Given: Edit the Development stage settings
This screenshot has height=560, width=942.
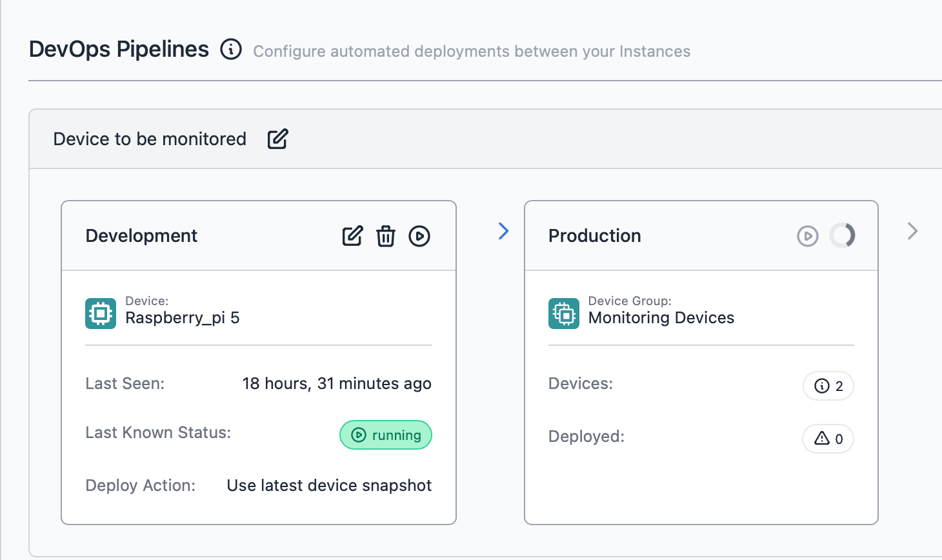Looking at the screenshot, I should click(x=352, y=236).
